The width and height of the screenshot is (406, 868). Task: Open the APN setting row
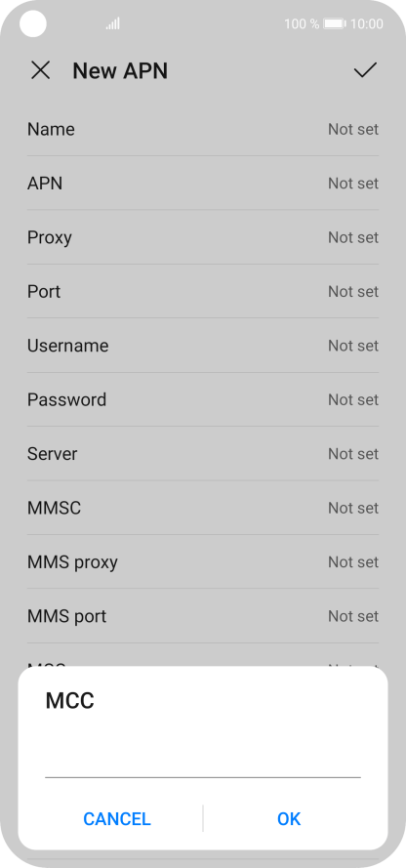(x=203, y=183)
